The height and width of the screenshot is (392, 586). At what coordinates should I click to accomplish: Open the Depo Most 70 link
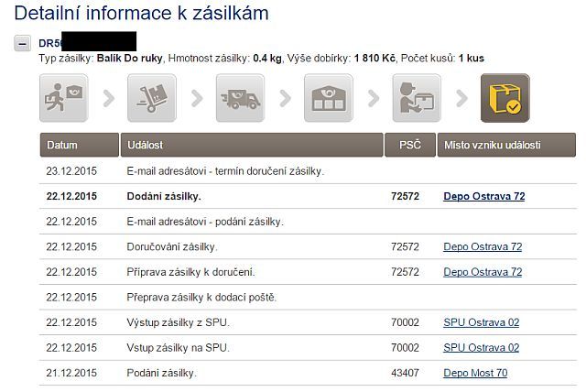coord(475,373)
